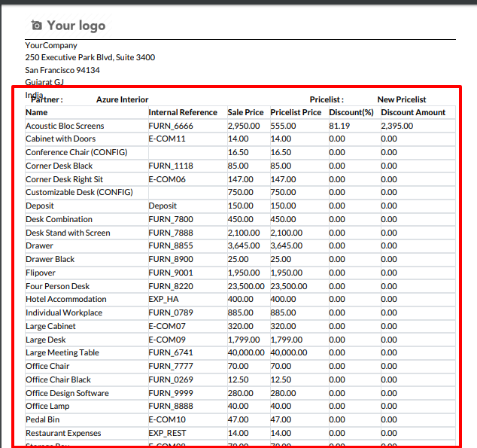Image resolution: width=477 pixels, height=448 pixels.
Task: Click reference 'FURN_7777'
Action: (171, 366)
